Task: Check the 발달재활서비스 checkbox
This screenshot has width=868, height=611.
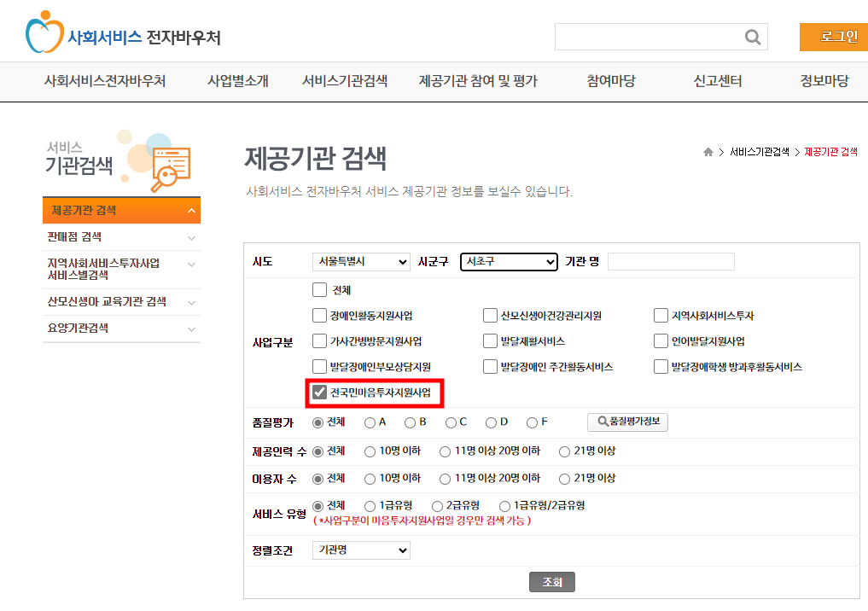Action: click(x=491, y=340)
